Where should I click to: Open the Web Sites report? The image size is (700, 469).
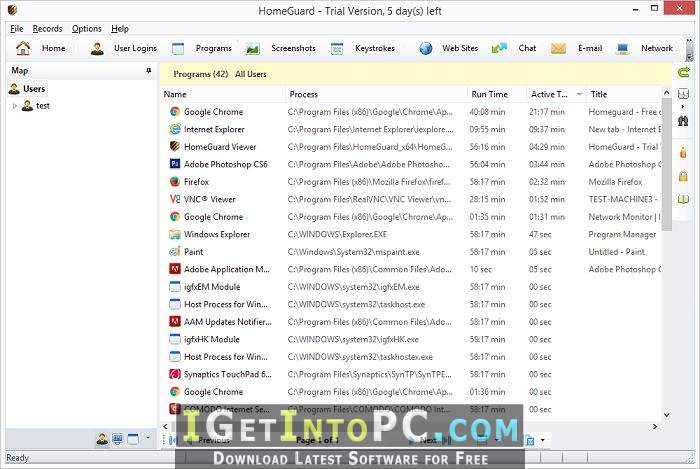point(449,48)
